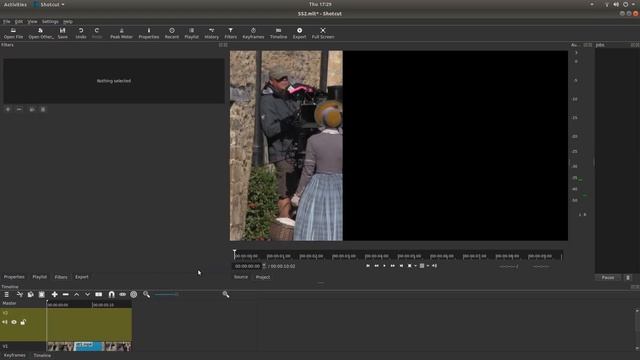640x360 pixels.
Task: Cut clip with timeline scissors icon
Action: point(20,294)
